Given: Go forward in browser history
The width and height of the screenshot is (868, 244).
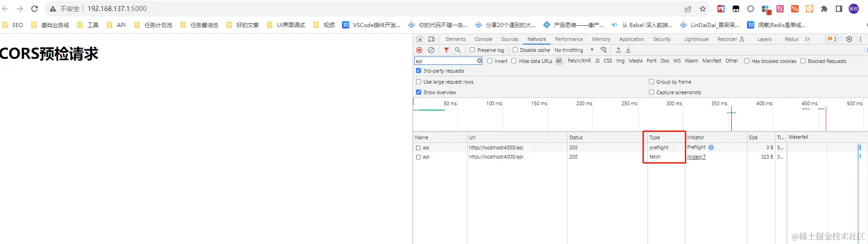Looking at the screenshot, I should point(20,9).
